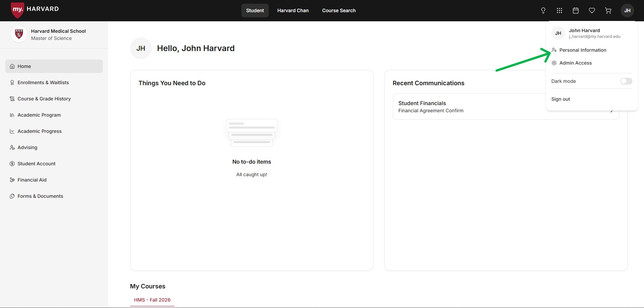This screenshot has width=644, height=308.
Task: Click the My Courses heading
Action: (148, 286)
